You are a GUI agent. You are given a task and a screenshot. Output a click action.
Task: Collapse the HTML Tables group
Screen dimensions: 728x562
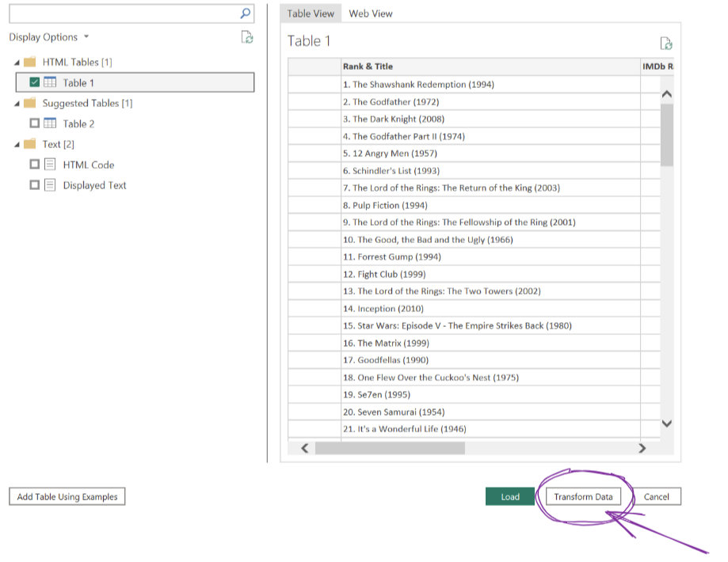(17, 63)
